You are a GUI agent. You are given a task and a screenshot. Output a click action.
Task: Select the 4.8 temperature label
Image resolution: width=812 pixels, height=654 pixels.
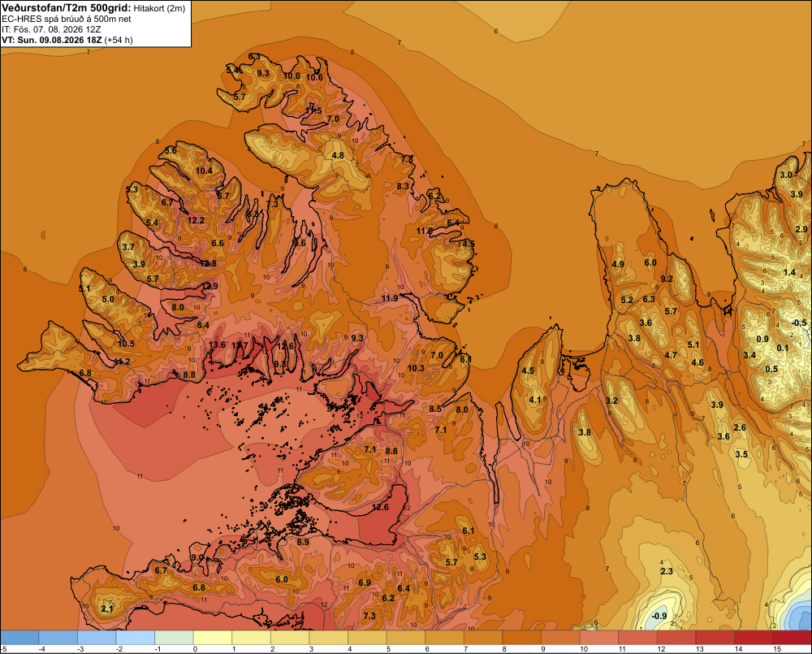point(338,155)
